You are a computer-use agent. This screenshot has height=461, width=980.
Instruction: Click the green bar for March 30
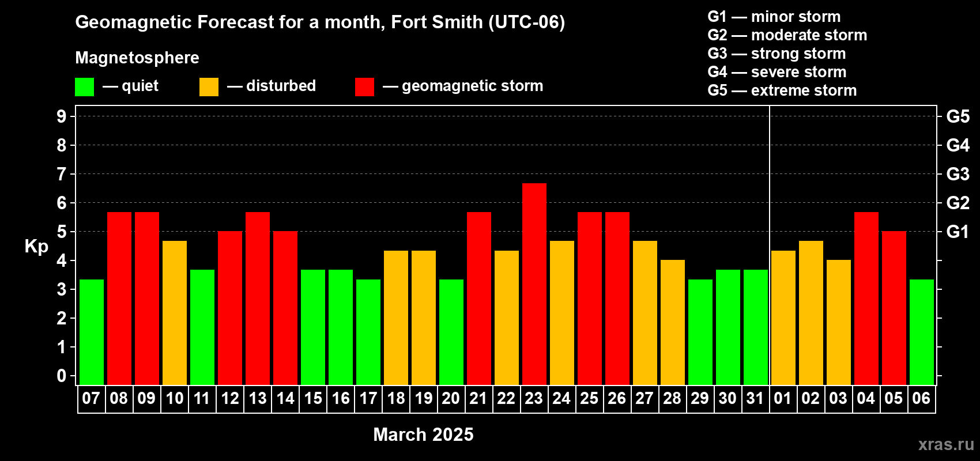click(728, 327)
